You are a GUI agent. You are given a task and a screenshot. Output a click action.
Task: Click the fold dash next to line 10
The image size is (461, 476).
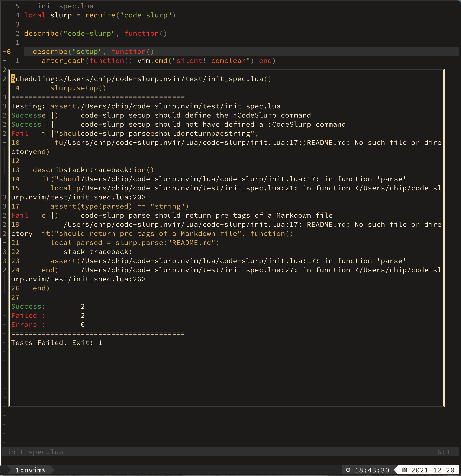4,143
